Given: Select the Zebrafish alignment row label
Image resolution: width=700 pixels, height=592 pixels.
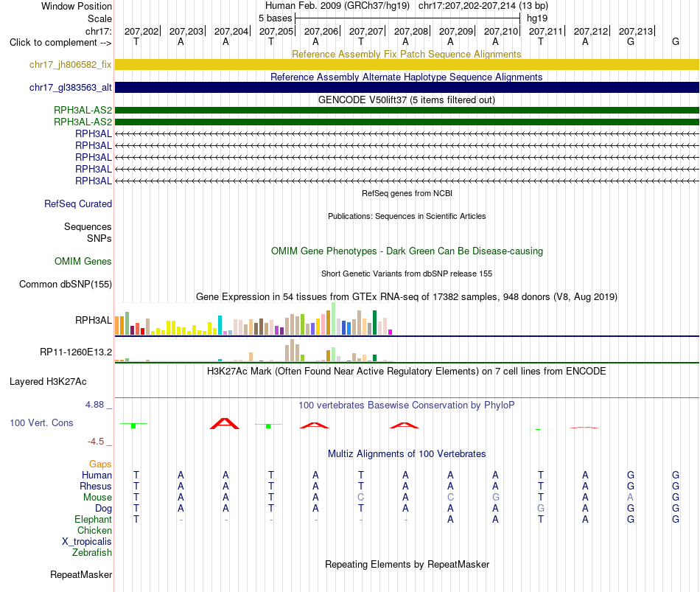Looking at the screenshot, I should pos(92,553).
